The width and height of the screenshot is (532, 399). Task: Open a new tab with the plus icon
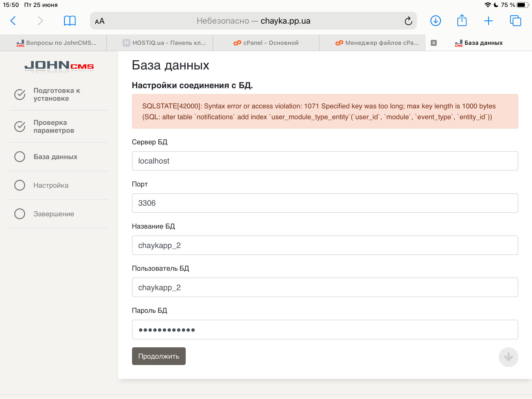(488, 21)
